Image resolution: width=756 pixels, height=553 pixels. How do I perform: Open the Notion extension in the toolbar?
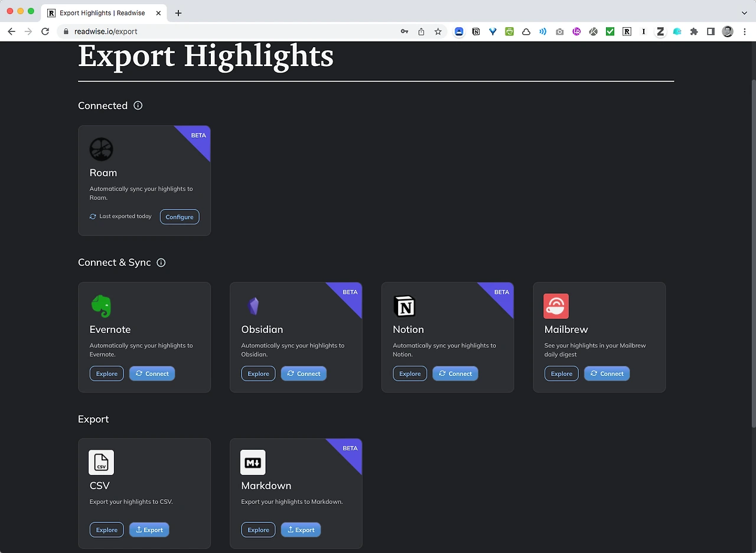476,31
